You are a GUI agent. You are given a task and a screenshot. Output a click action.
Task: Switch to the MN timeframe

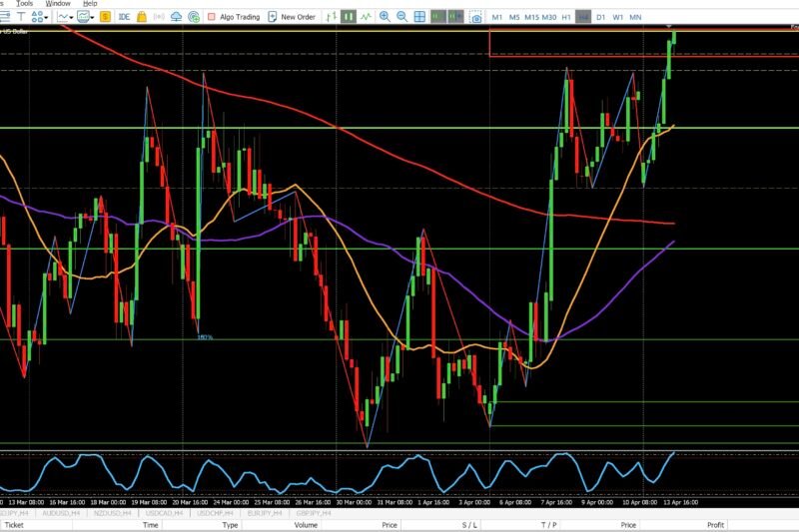635,17
